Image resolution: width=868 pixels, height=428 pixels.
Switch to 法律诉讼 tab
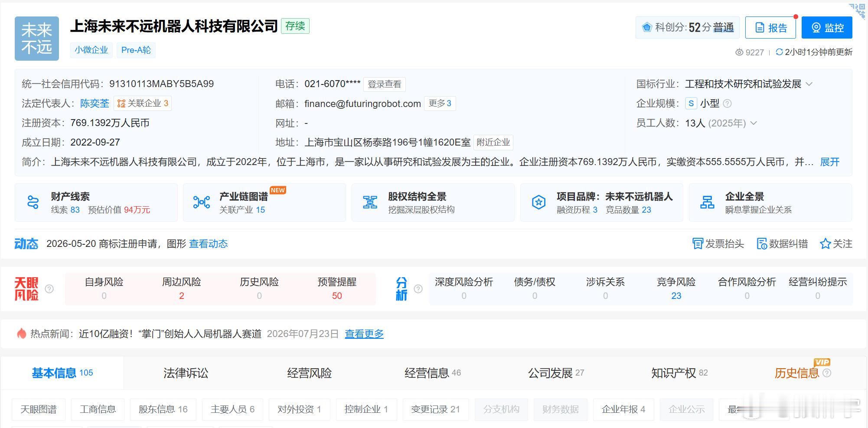[186, 373]
